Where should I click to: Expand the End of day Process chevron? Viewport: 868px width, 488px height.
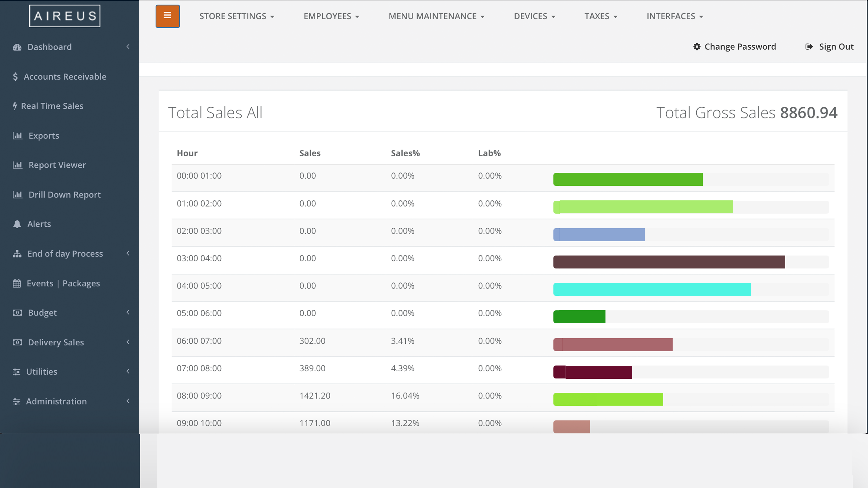128,253
